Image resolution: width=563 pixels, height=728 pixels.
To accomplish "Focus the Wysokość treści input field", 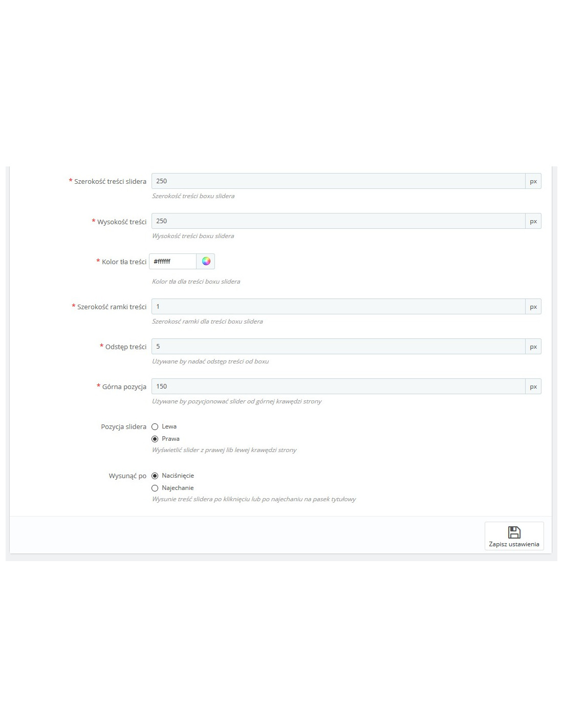I will pos(338,221).
